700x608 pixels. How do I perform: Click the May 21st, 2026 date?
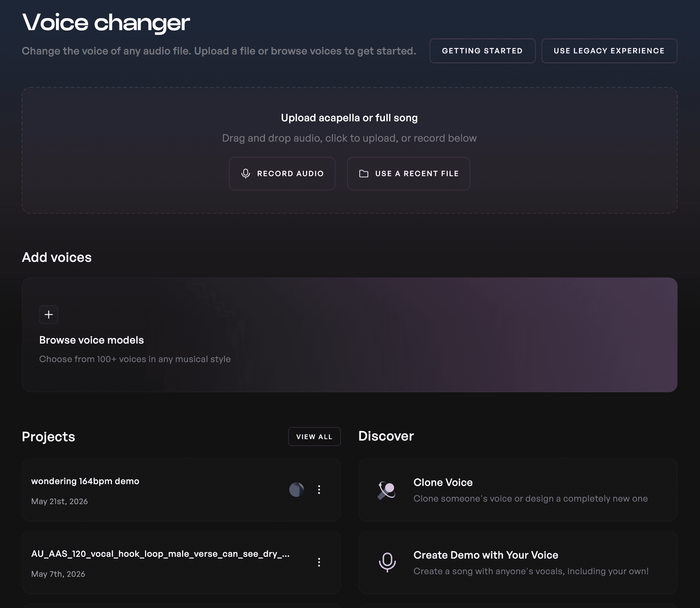click(60, 501)
